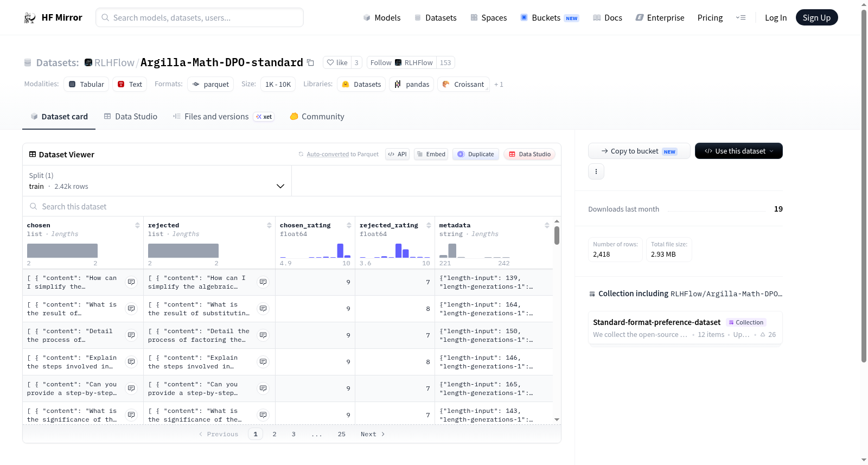Viewport: 868px width, 465px height.
Task: Open Buckets in the top navigation
Action: click(x=550, y=17)
